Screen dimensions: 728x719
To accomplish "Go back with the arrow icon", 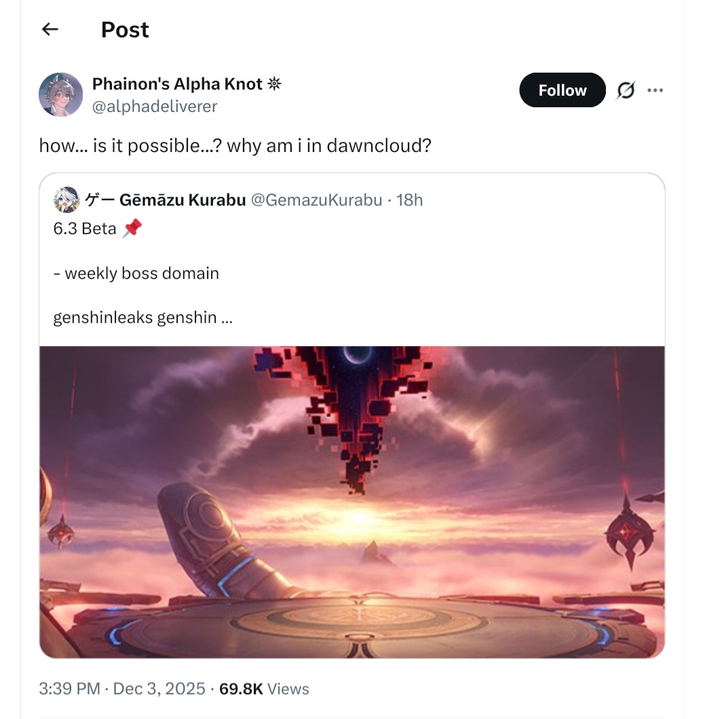I will coord(50,29).
